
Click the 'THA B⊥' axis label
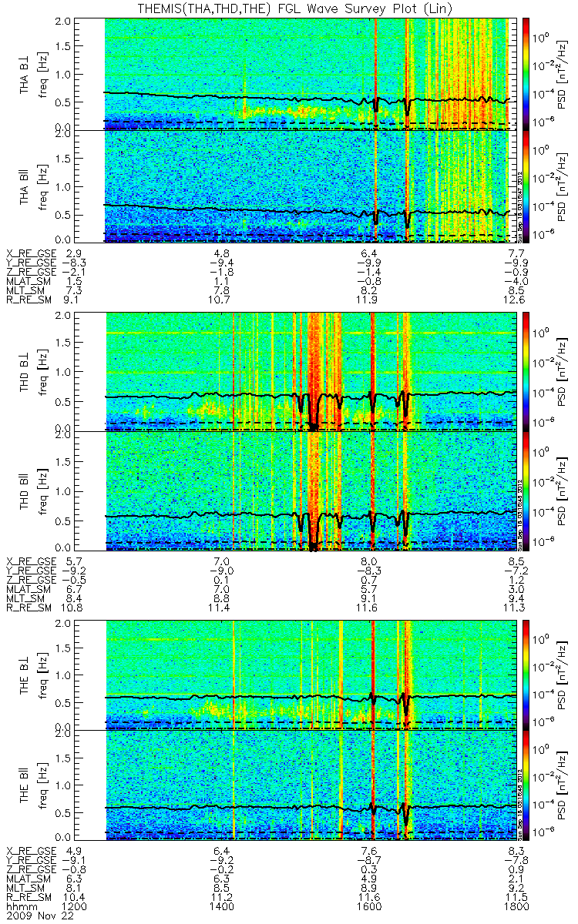[25, 74]
